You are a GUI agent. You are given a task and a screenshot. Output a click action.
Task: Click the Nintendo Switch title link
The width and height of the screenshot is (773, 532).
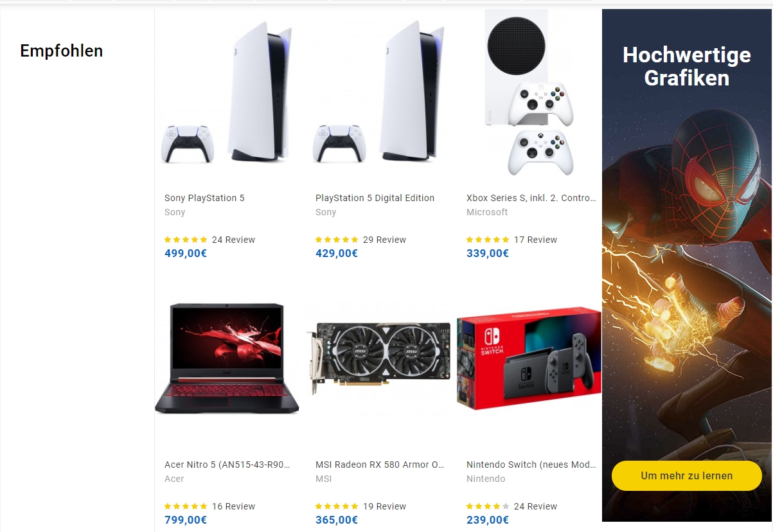531,465
